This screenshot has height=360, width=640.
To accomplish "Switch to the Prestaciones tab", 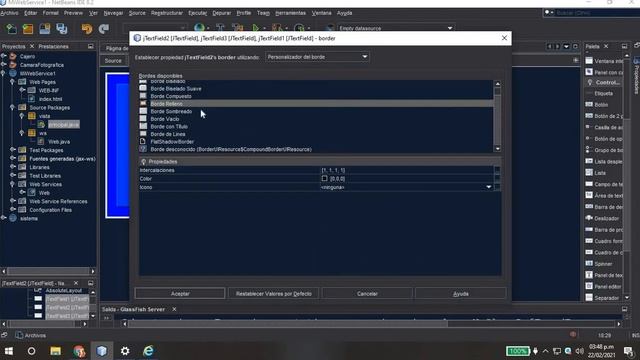I will click(53, 47).
